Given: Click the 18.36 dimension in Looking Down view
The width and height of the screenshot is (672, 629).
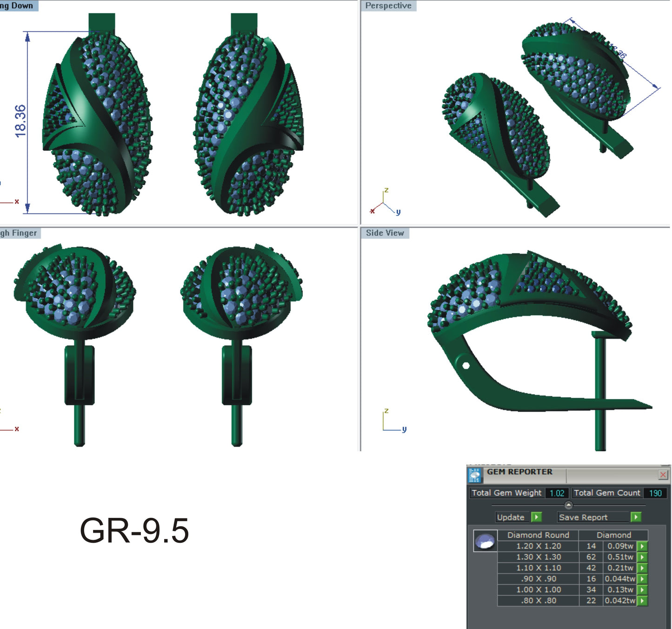Looking at the screenshot, I should tap(20, 120).
